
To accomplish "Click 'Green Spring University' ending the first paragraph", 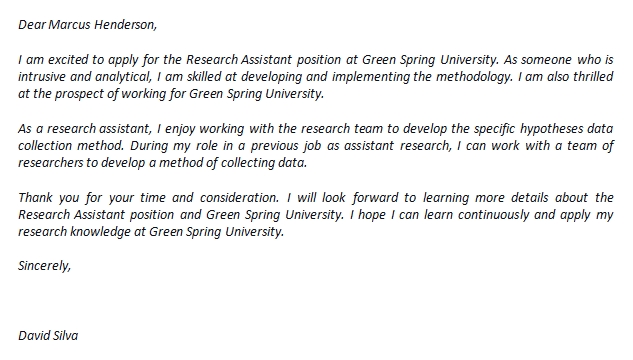I will pyautogui.click(x=256, y=94).
